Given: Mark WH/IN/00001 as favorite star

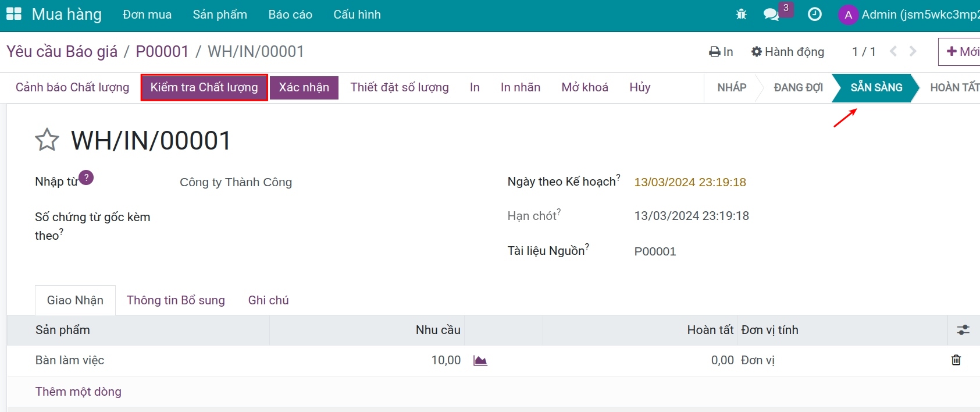Looking at the screenshot, I should [x=47, y=140].
